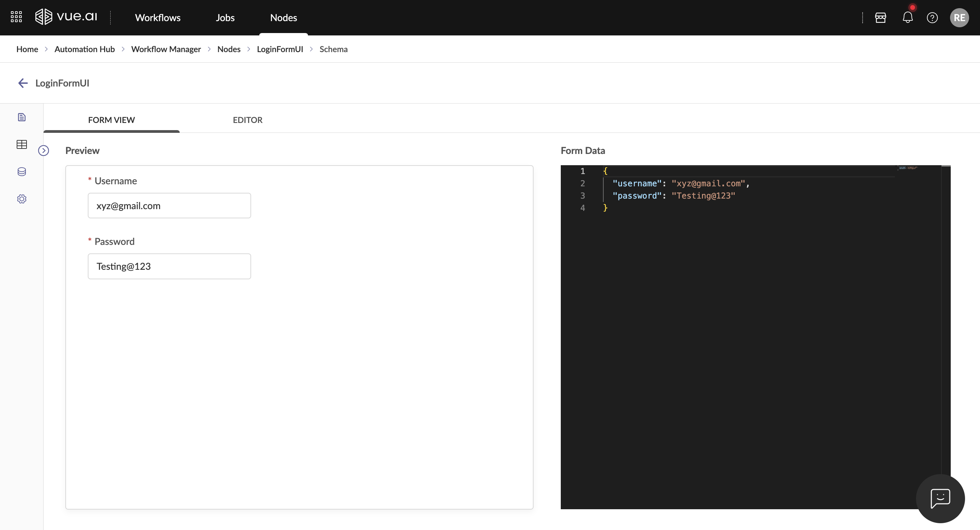
Task: Open the settings gear in sidebar
Action: click(22, 199)
